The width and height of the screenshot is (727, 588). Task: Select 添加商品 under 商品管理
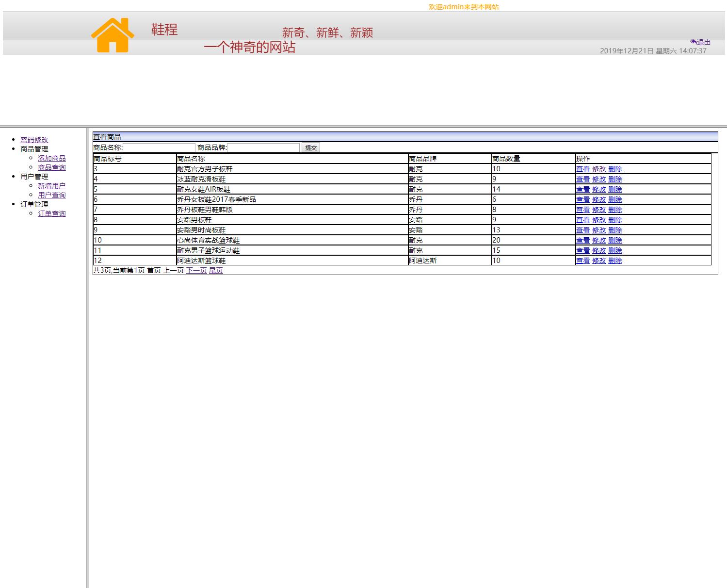click(x=52, y=158)
